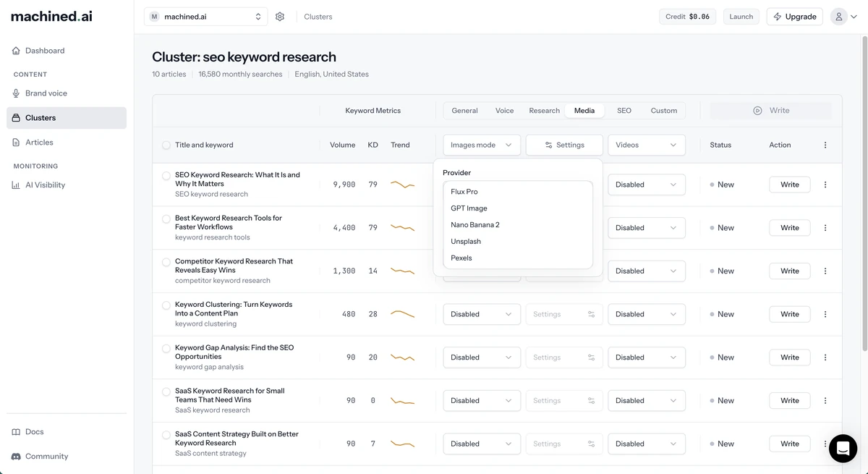Choose Flux Pro as provider
The width and height of the screenshot is (868, 474).
(x=518, y=192)
